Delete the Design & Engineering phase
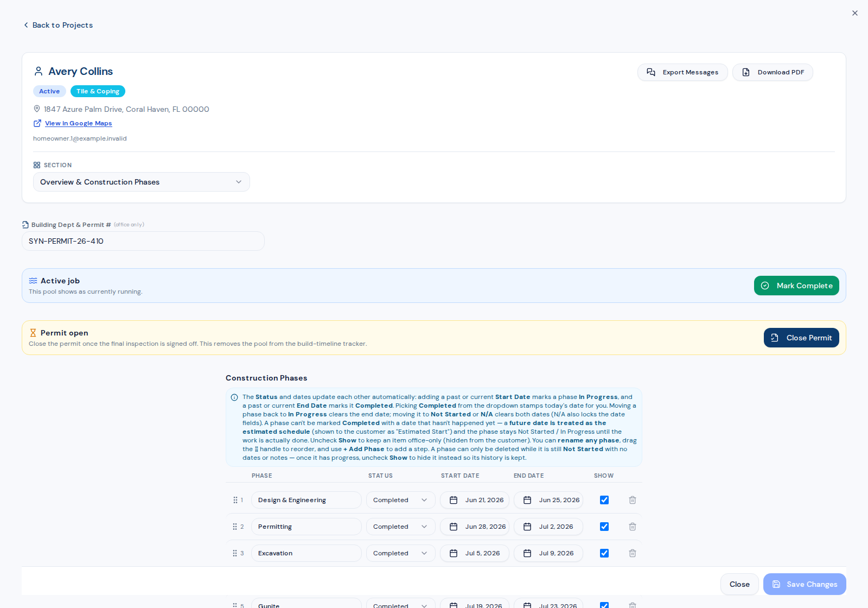This screenshot has width=868, height=608. coord(633,500)
